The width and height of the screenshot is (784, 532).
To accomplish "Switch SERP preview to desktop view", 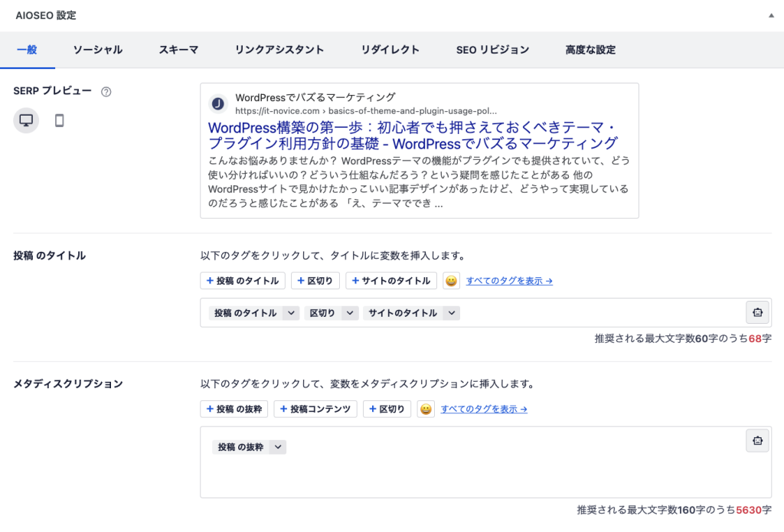I will click(25, 120).
